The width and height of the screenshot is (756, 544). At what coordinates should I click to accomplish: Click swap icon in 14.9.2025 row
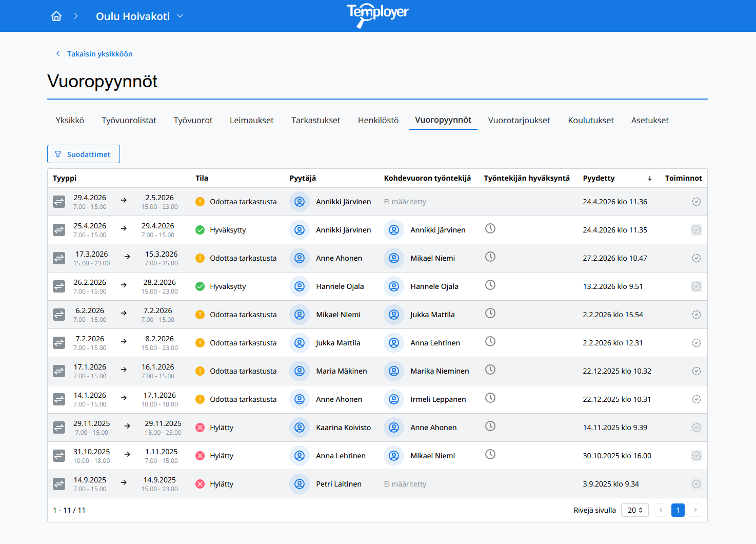[59, 484]
